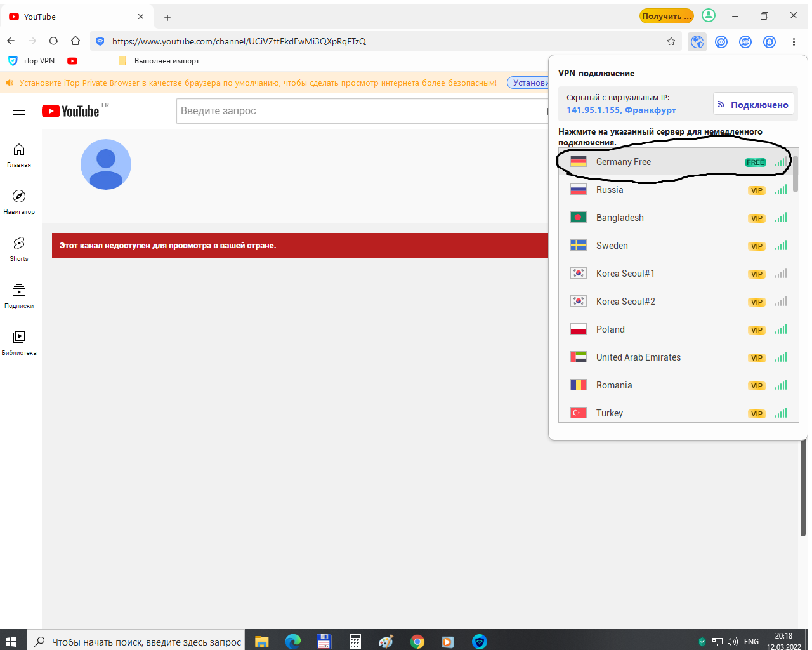Open the orange media player taskbar icon
Image resolution: width=812 pixels, height=650 pixels.
[x=447, y=642]
